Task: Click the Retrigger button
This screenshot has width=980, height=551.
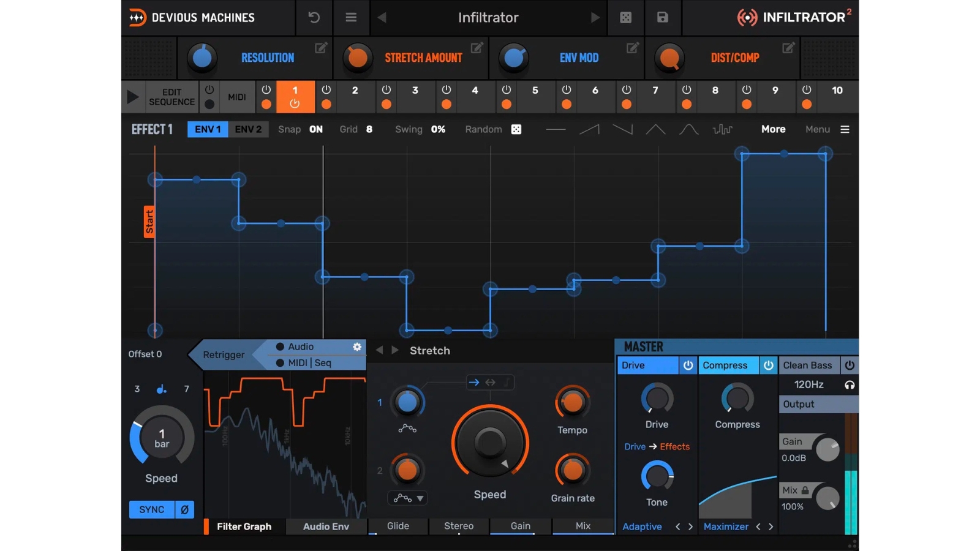Action: pos(224,354)
